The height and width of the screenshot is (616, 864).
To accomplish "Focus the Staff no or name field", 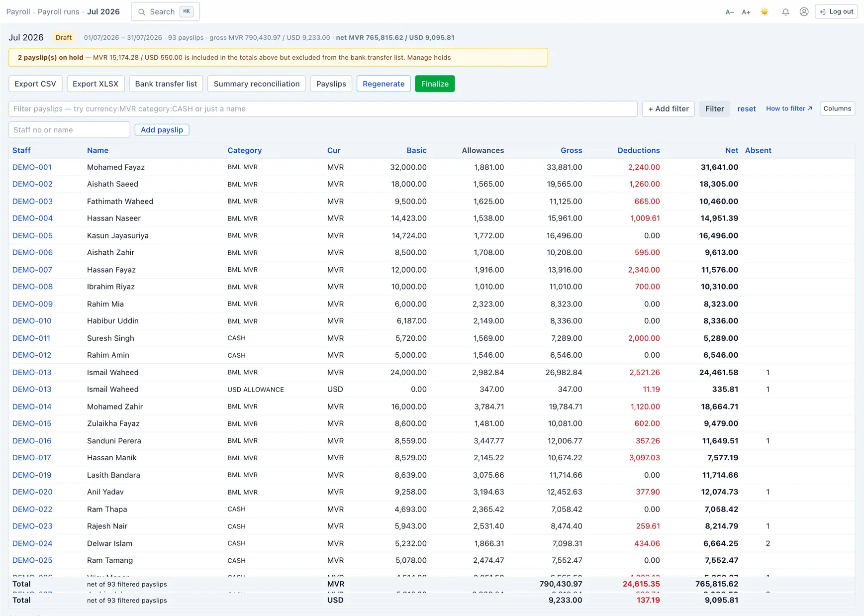I will coord(69,130).
